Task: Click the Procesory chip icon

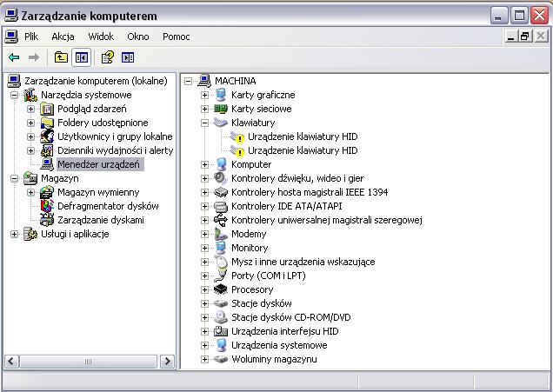Action: pyautogui.click(x=221, y=289)
